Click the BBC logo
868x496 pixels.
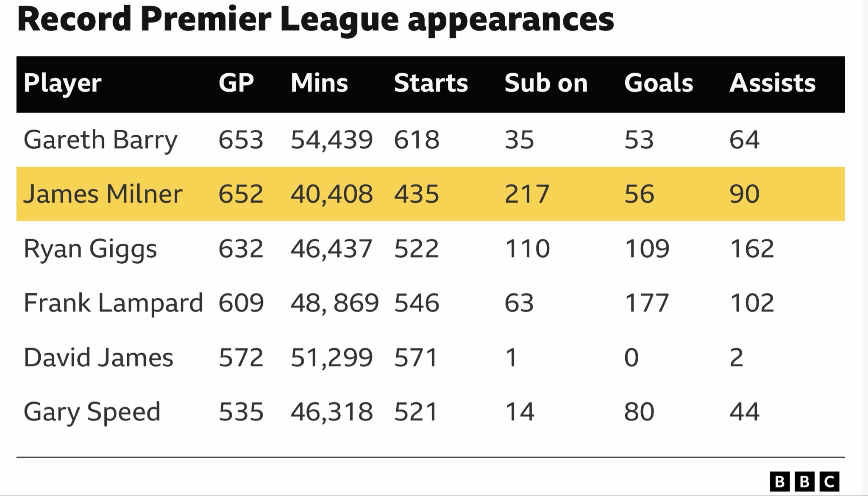804,482
